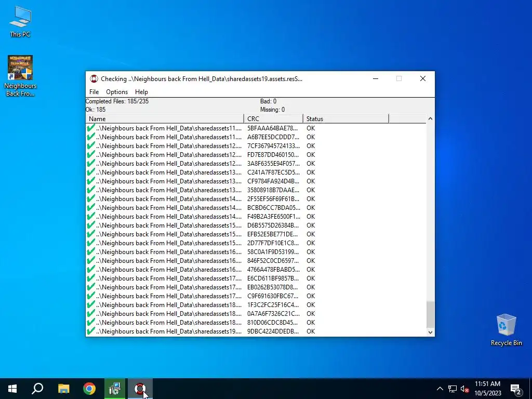Select the row with CRC 2D77F7DF10E1C8...
Image resolution: width=532 pixels, height=399 pixels.
click(x=256, y=243)
